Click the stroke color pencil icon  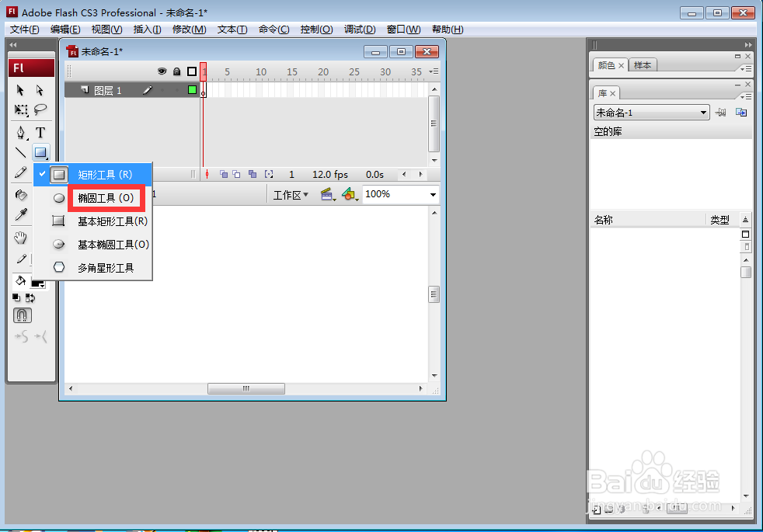[20, 259]
